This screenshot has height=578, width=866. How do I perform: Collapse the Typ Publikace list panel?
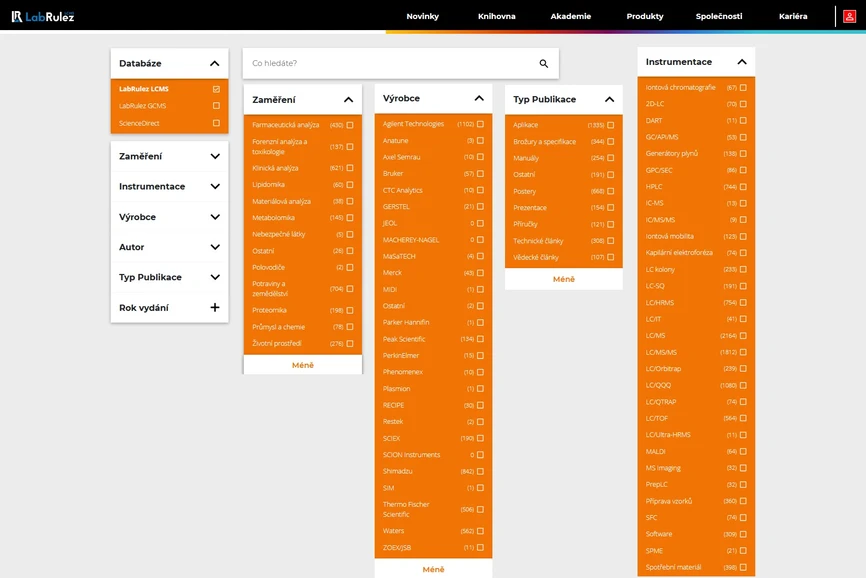pyautogui.click(x=609, y=99)
